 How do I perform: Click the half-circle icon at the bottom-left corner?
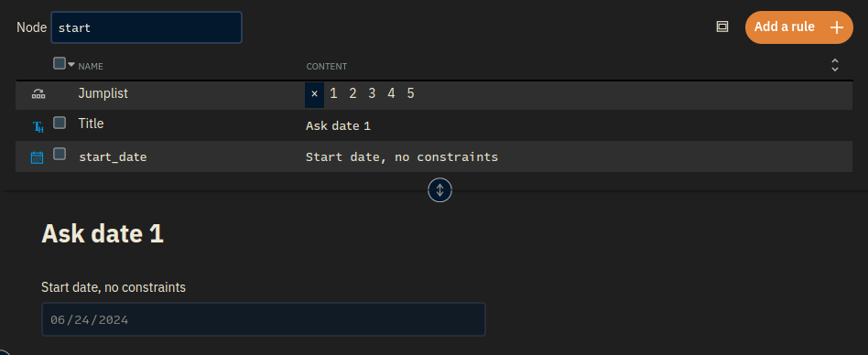coord(4,351)
